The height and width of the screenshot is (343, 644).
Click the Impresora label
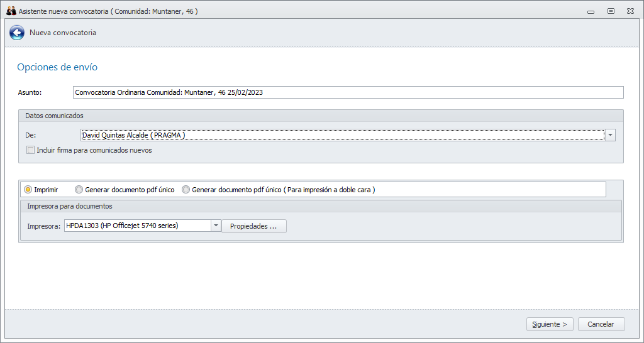44,226
